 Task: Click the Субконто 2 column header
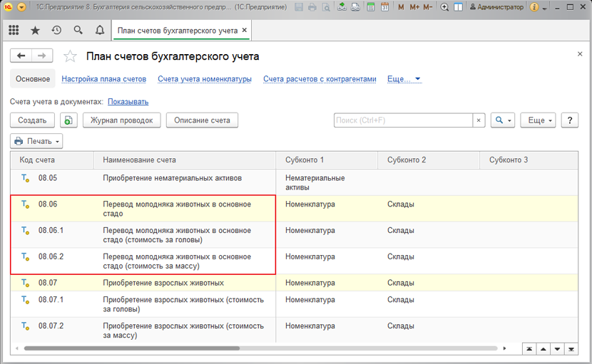(429, 160)
